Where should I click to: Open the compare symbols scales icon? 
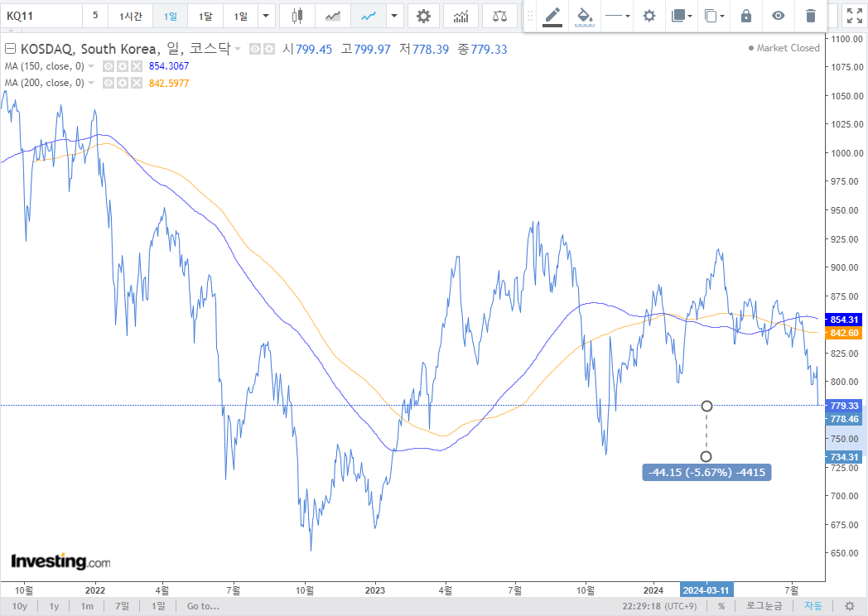pyautogui.click(x=499, y=16)
